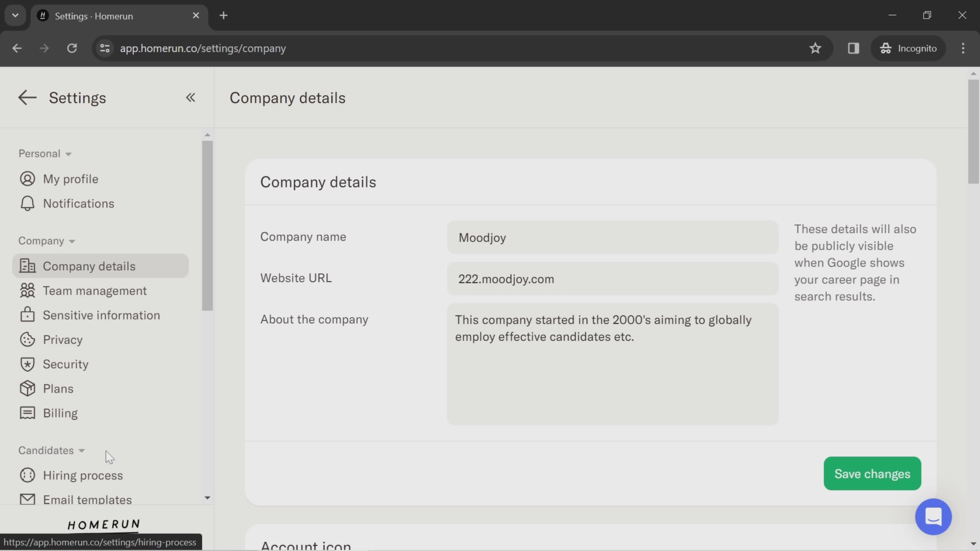Click the Security shield icon

(26, 365)
